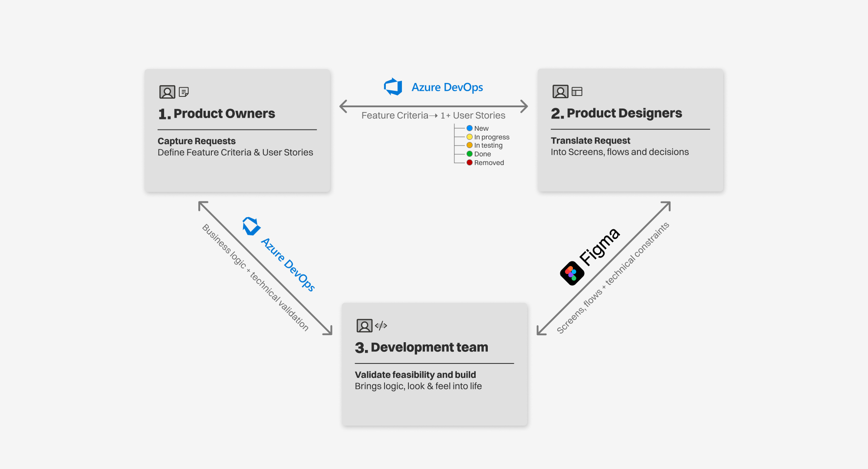The height and width of the screenshot is (469, 868).
Task: Select the blue New status dot
Action: pos(470,128)
